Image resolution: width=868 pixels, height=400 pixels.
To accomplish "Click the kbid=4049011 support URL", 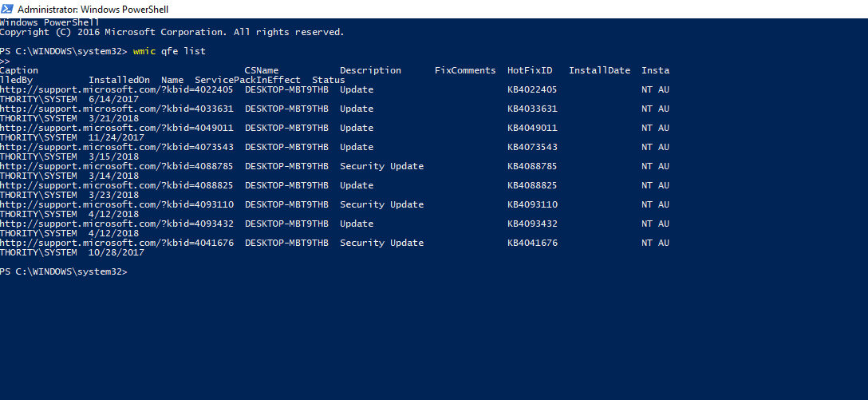I will (x=116, y=128).
